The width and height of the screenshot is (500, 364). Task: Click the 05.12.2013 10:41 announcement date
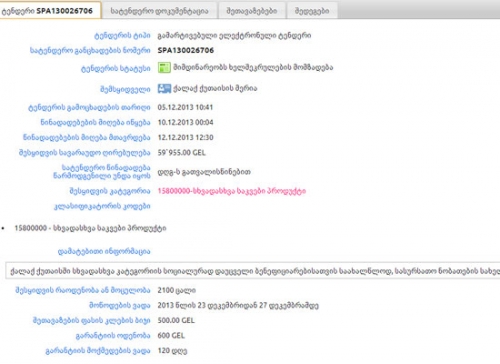click(185, 107)
